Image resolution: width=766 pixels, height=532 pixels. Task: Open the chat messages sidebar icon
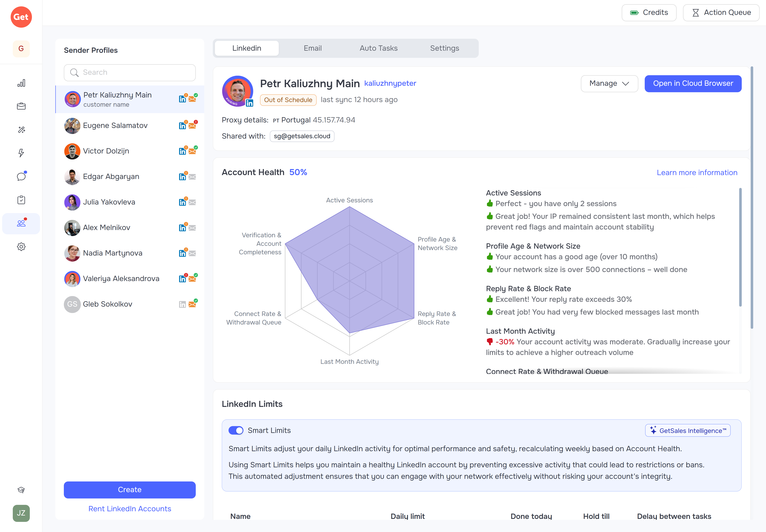click(x=21, y=176)
